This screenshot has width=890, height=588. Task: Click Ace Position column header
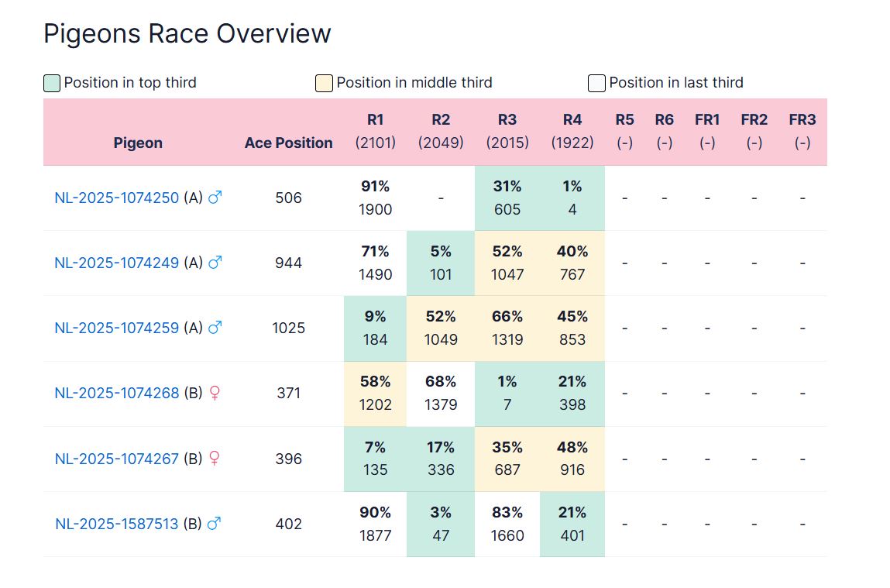[288, 143]
